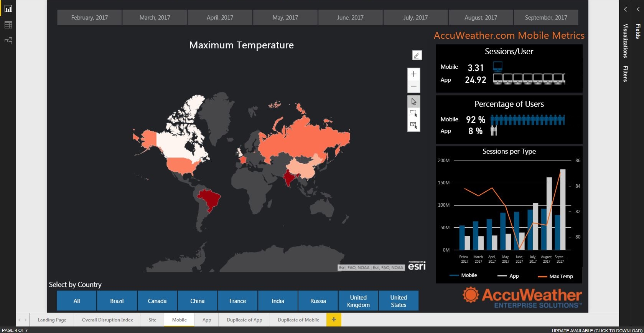The image size is (644, 333).
Task: Switch to App page tab
Action: point(207,320)
